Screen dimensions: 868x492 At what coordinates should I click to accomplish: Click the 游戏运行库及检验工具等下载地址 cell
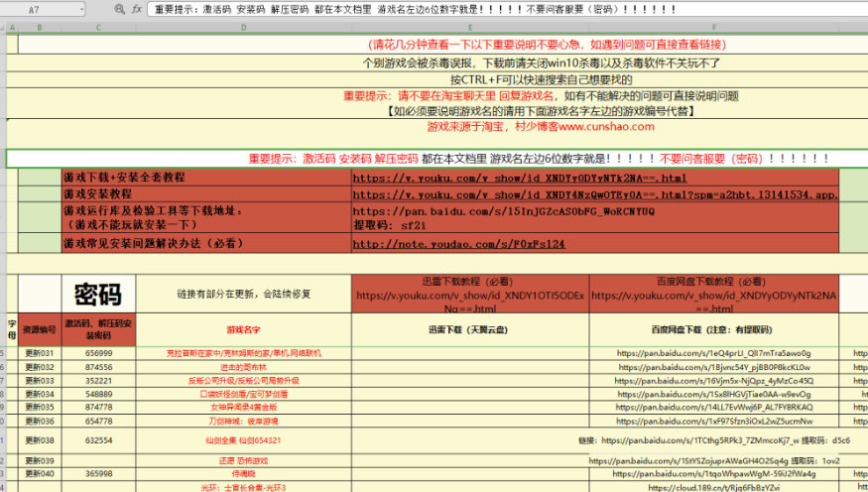[206, 218]
